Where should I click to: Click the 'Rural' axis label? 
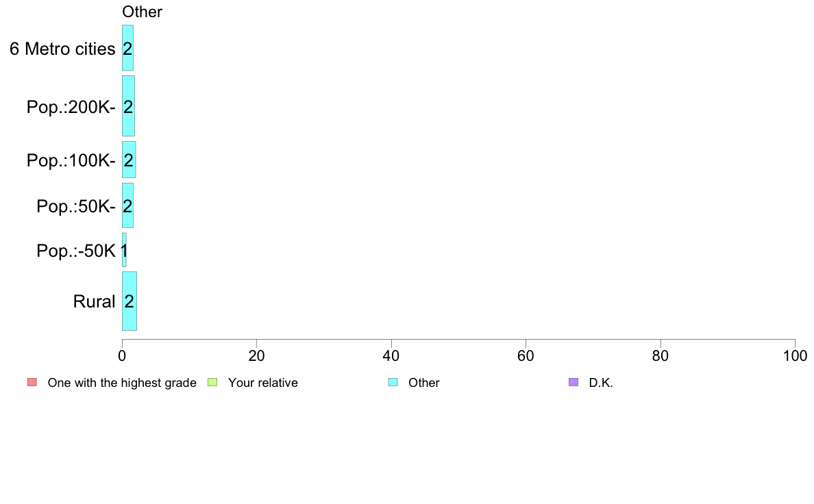(x=94, y=301)
